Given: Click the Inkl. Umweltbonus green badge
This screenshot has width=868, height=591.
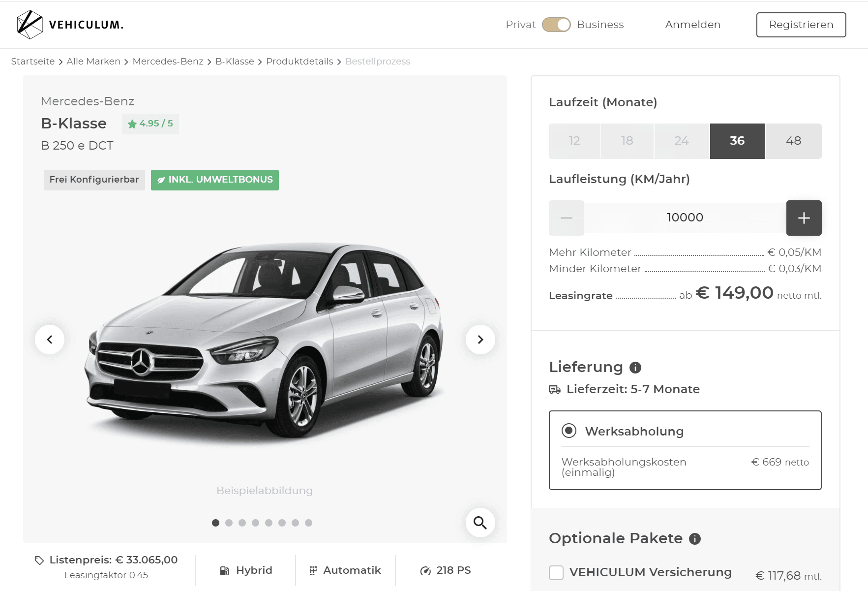Looking at the screenshot, I should point(215,180).
